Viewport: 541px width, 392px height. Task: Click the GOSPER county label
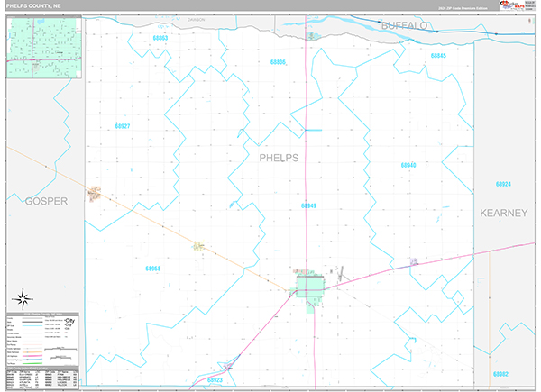[47, 201]
